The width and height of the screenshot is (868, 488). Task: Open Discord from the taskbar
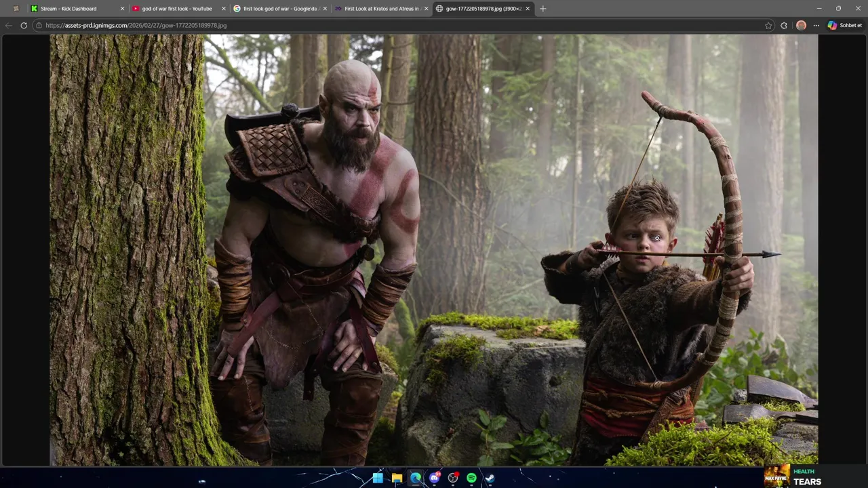[x=434, y=478]
